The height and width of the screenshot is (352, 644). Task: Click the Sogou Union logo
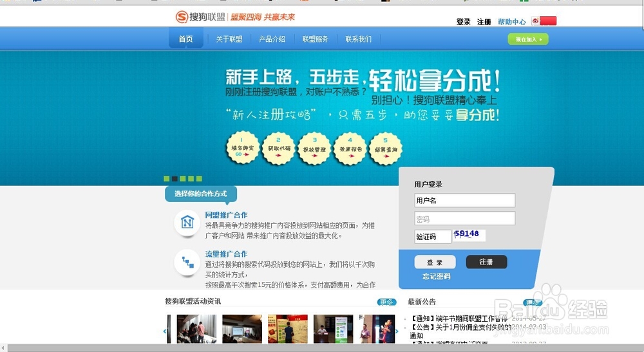click(x=200, y=17)
